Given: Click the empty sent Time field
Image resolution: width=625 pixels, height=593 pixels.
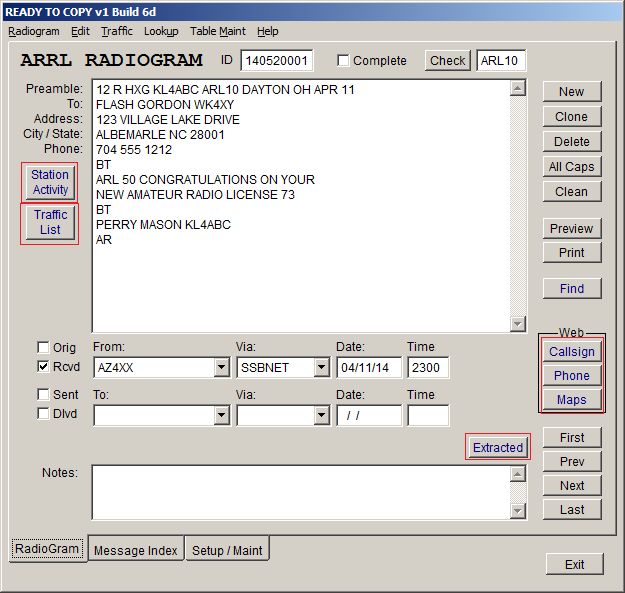Looking at the screenshot, I should 428,416.
